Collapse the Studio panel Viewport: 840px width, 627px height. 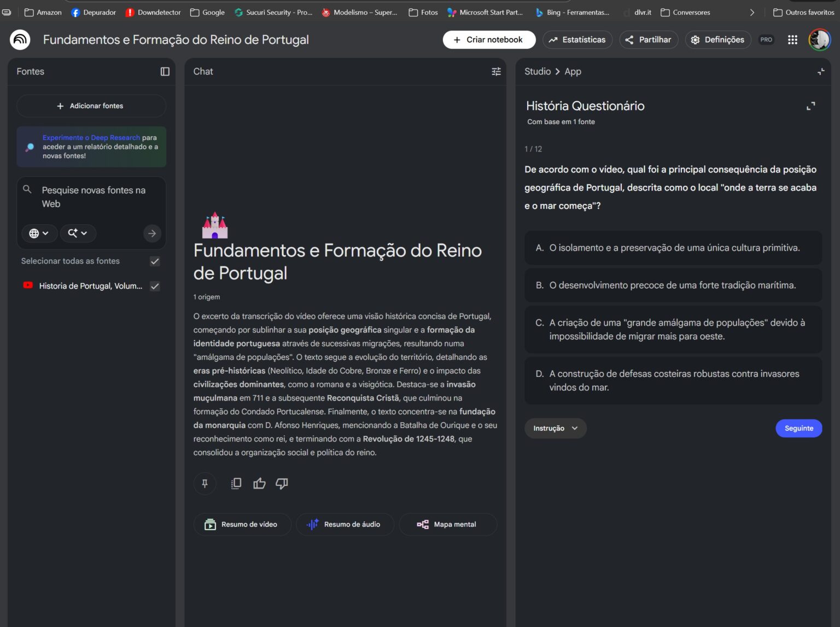click(x=820, y=72)
